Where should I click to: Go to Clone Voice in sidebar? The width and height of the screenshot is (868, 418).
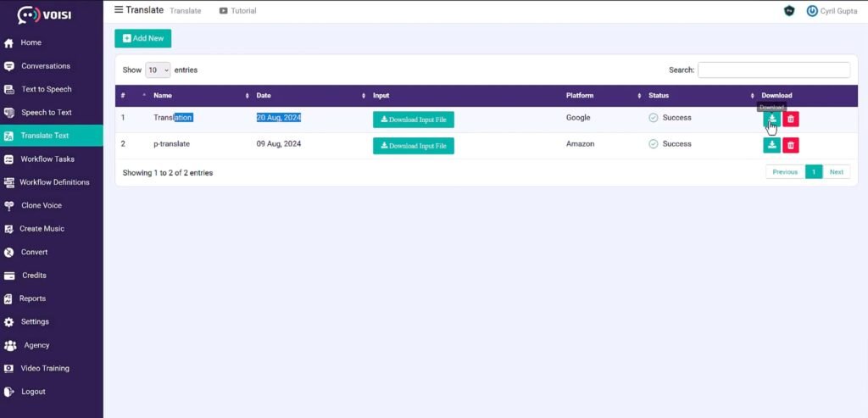[41, 205]
